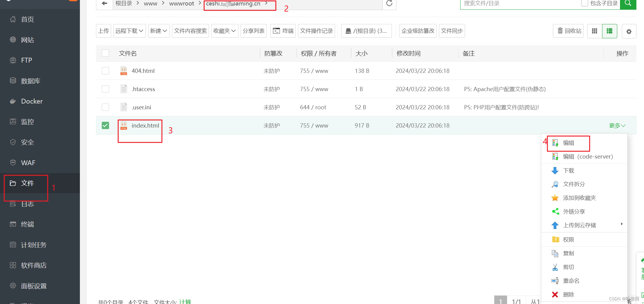This screenshot has height=304, width=644.
Task: Select 添加到收藏夹 in the menu
Action: 584,198
